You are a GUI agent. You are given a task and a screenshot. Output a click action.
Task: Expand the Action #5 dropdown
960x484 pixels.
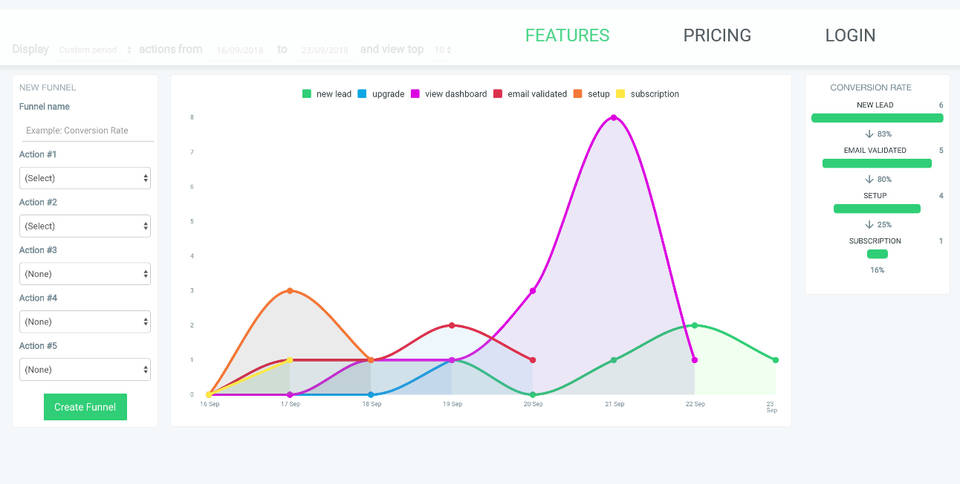pyautogui.click(x=85, y=370)
